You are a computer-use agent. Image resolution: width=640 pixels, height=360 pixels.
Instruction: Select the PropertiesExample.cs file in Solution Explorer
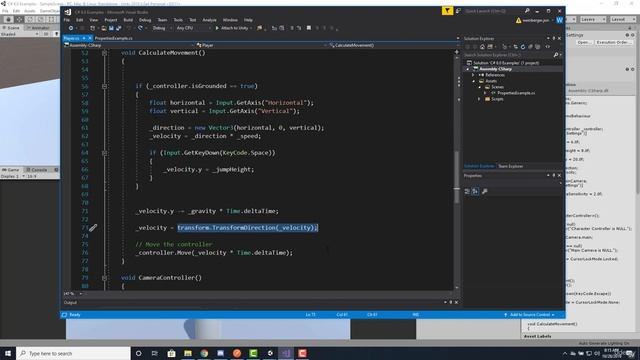tap(516, 93)
